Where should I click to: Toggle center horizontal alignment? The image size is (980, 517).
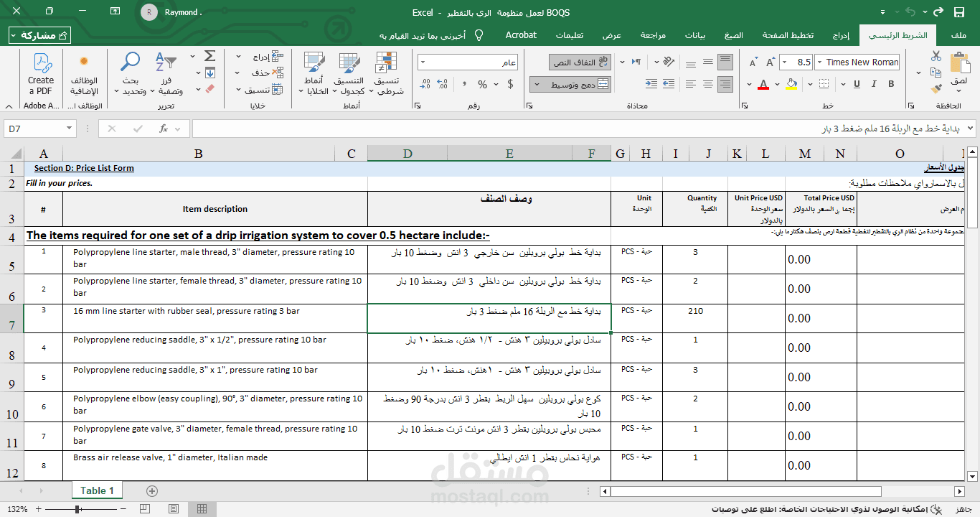(x=707, y=84)
